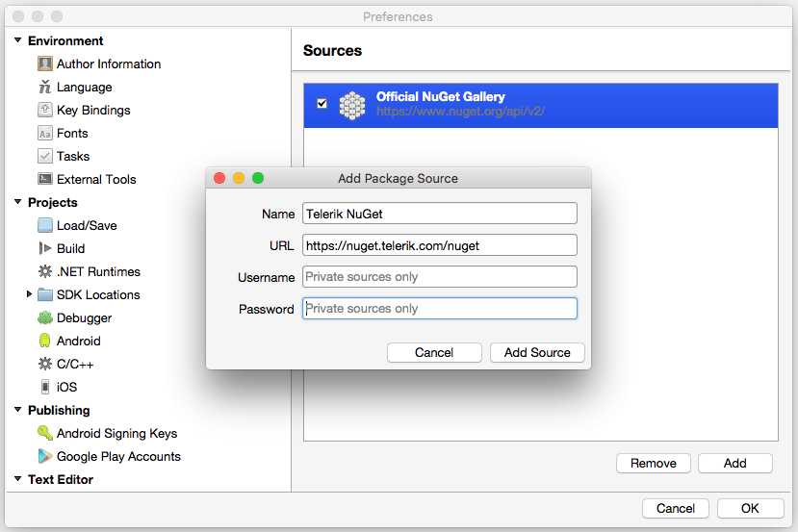The width and height of the screenshot is (798, 532).
Task: Click the Password input field
Action: pos(440,308)
